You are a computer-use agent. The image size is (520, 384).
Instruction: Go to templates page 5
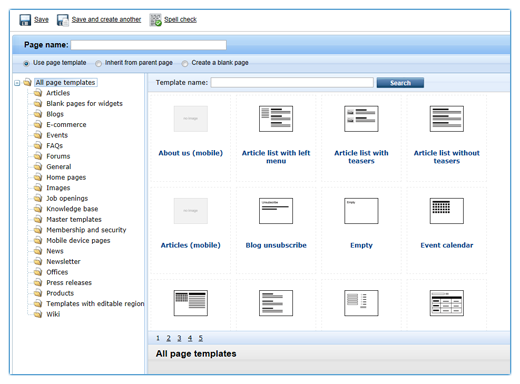point(201,338)
